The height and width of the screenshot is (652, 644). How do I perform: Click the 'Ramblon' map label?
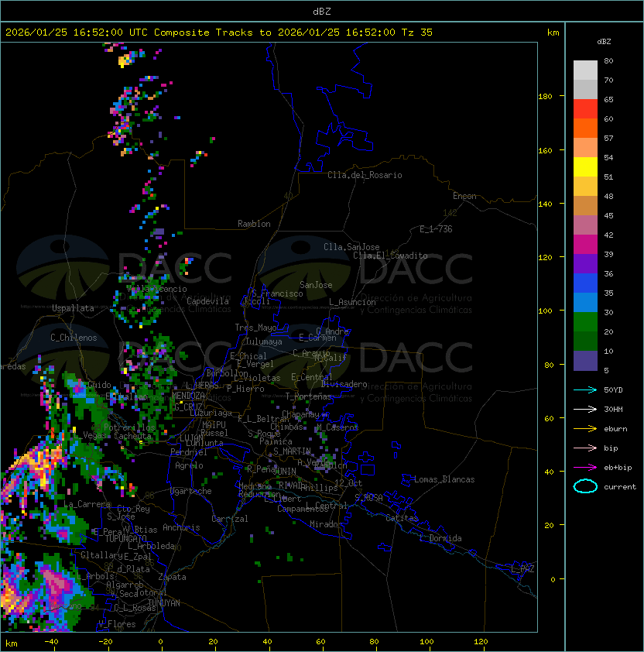click(254, 224)
